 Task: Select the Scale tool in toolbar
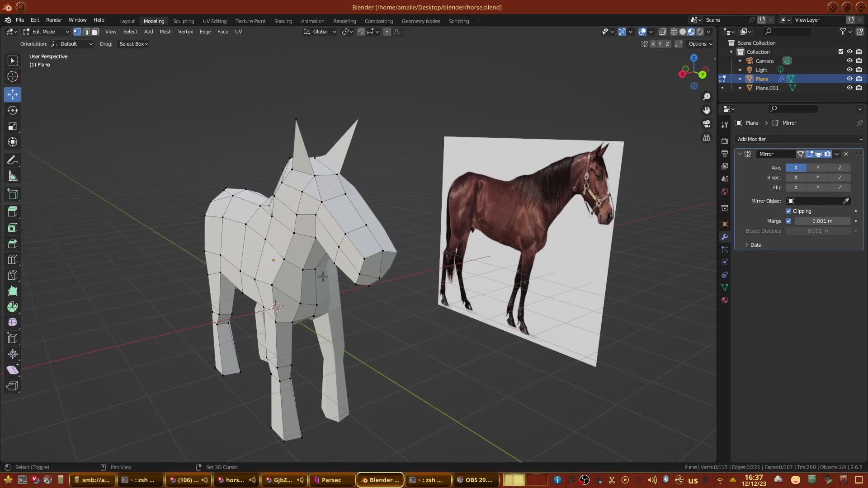(x=13, y=126)
